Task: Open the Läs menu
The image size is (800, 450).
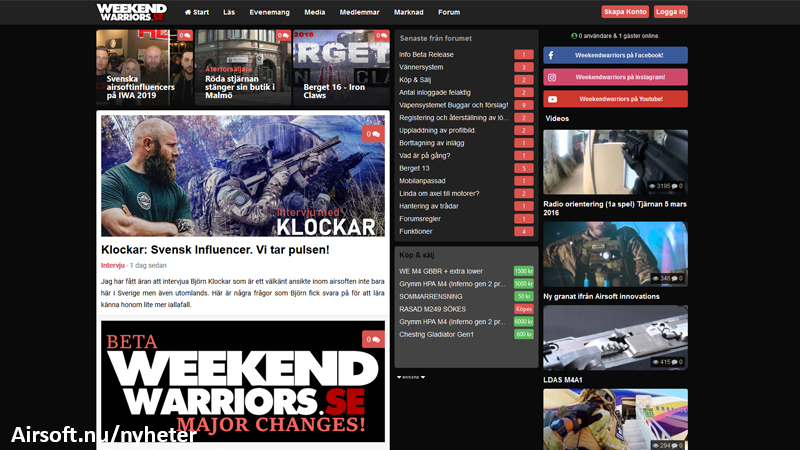Action: tap(229, 12)
